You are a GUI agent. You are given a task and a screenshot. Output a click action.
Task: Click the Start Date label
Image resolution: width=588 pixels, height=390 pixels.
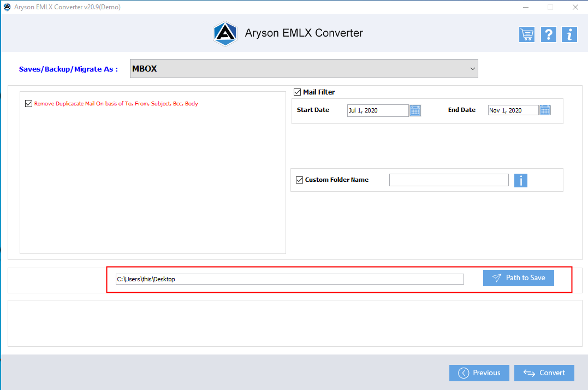[x=313, y=110]
